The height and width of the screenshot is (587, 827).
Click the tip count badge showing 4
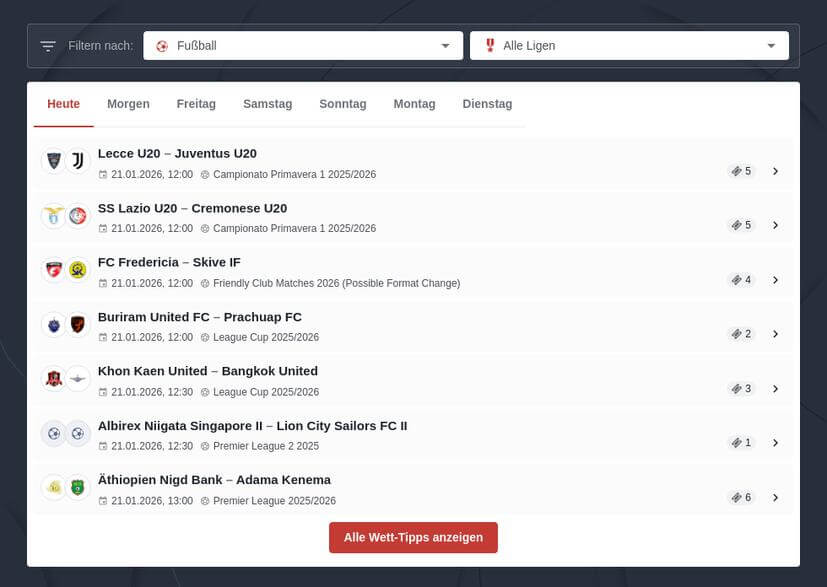tap(741, 280)
